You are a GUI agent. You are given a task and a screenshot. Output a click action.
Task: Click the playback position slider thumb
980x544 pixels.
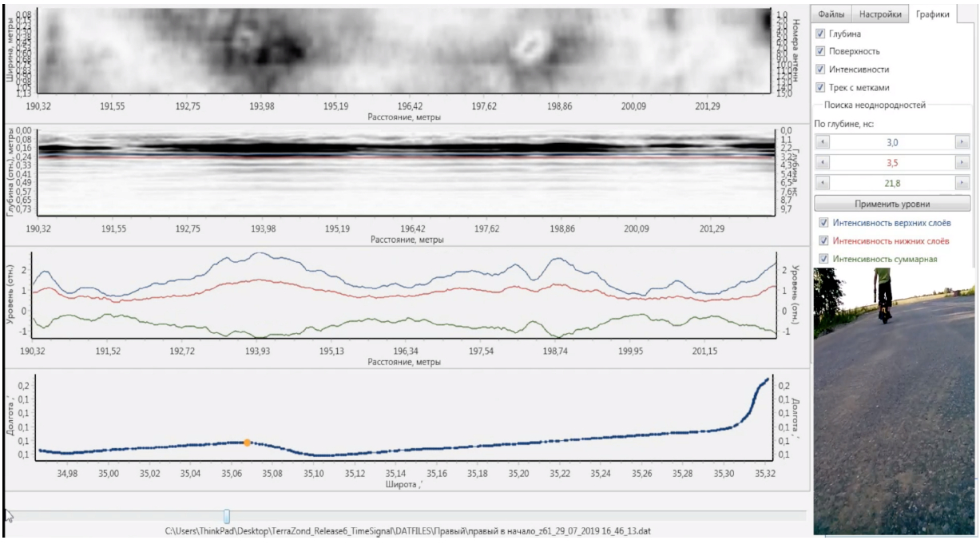[227, 516]
